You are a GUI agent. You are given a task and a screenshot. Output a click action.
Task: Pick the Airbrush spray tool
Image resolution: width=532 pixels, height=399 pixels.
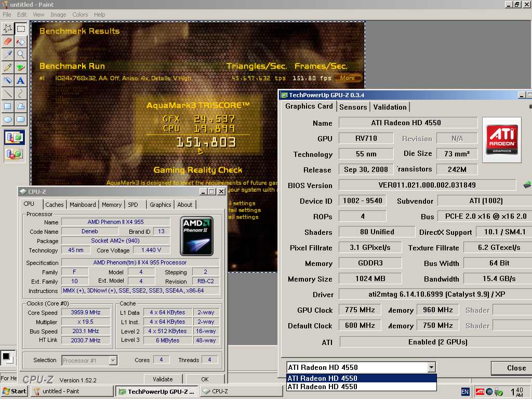coord(8,81)
